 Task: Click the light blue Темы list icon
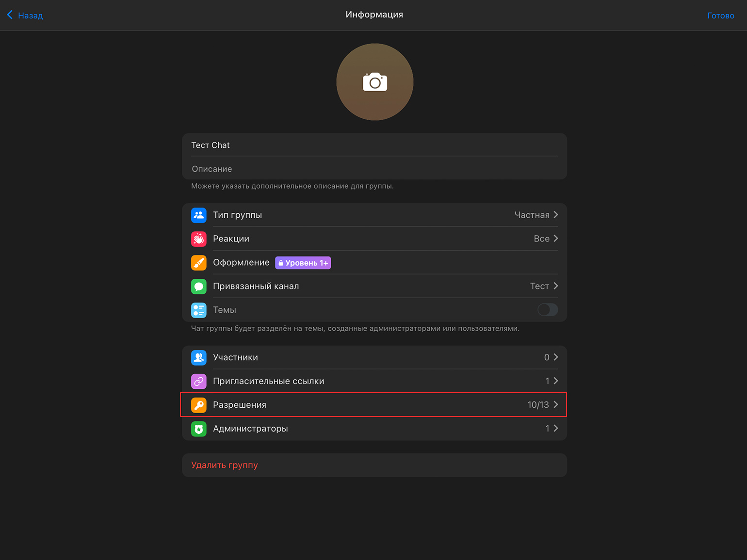coord(199,310)
